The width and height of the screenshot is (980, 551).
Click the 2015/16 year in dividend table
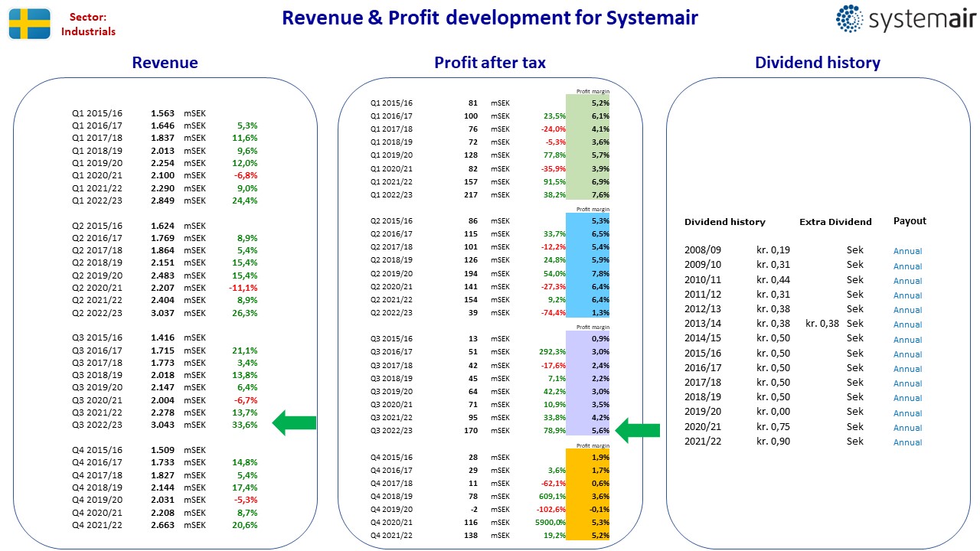703,354
